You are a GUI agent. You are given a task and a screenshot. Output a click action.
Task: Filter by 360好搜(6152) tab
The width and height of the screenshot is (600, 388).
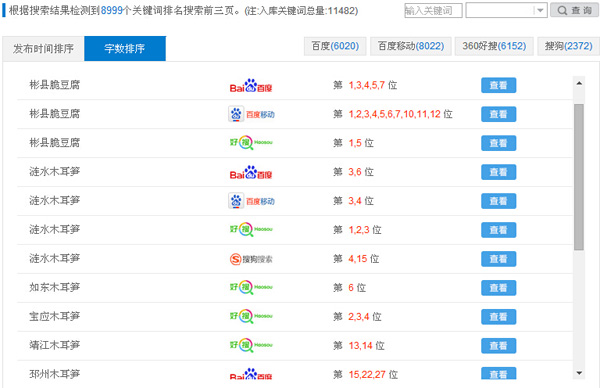click(494, 46)
